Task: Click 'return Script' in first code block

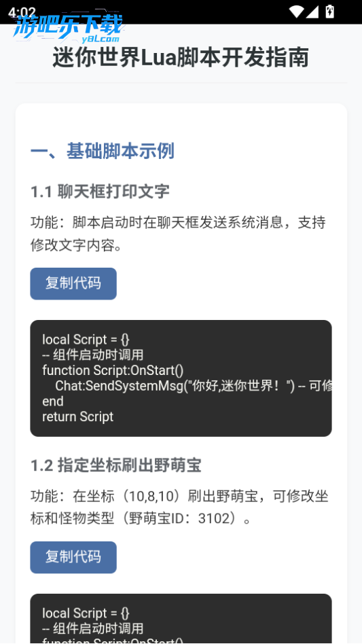Action: tap(78, 416)
